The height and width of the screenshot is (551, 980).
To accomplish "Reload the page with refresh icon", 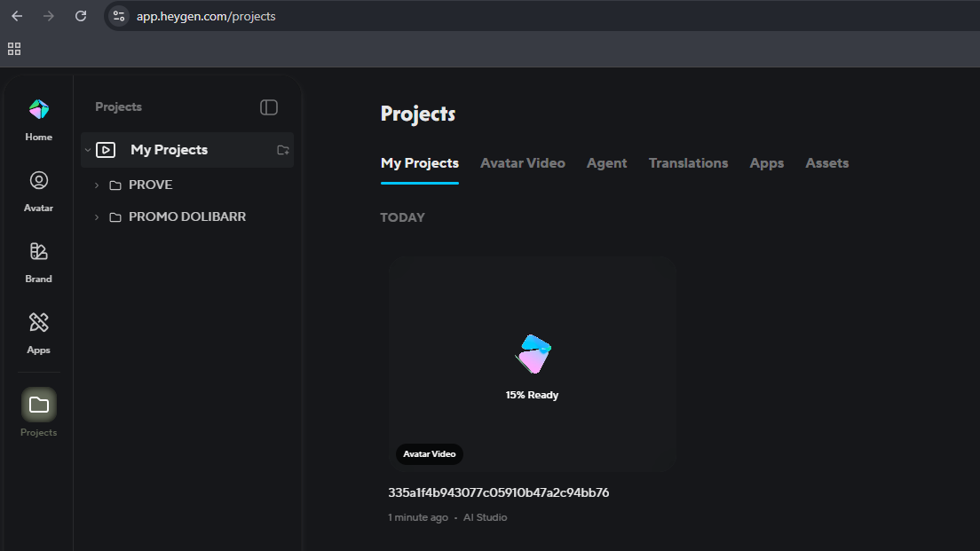I will (81, 16).
